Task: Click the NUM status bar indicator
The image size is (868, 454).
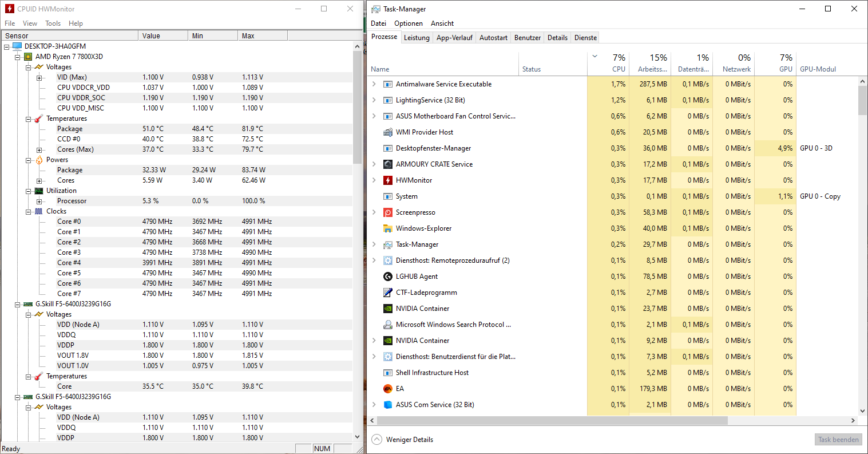Action: (x=322, y=449)
